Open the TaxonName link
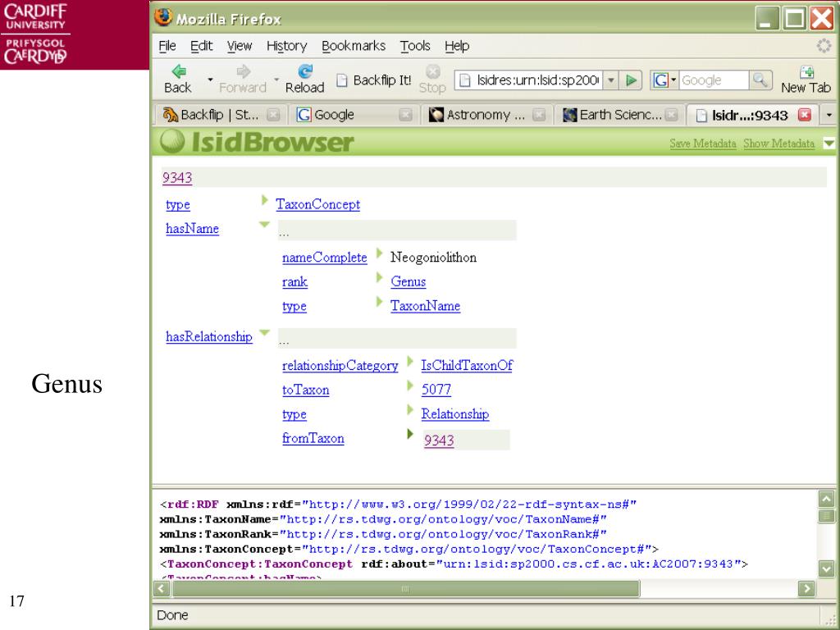 click(x=426, y=306)
